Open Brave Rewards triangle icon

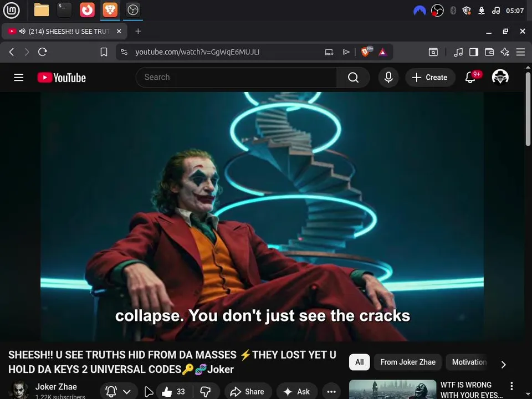tap(383, 52)
